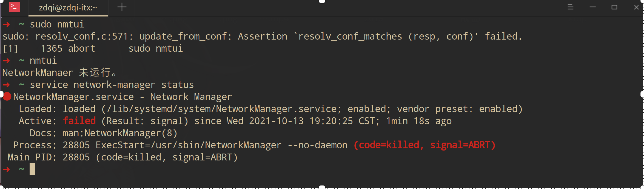
Task: Open the hamburger menu
Action: pos(570,7)
